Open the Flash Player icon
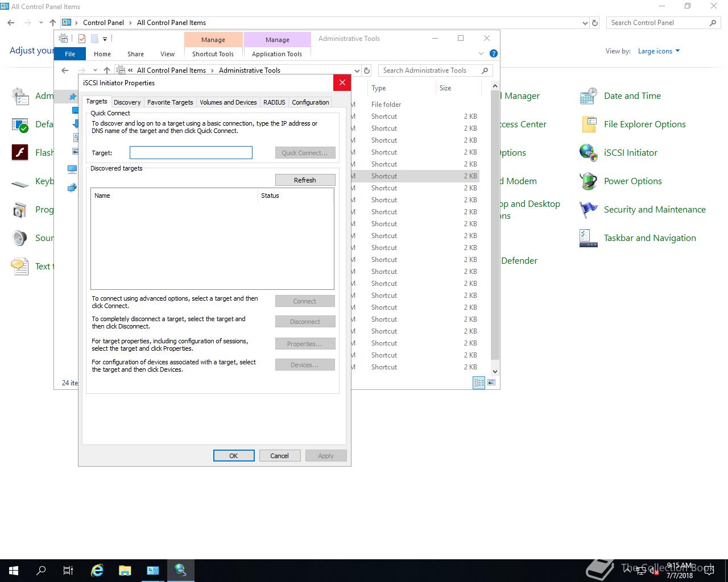Image resolution: width=728 pixels, height=582 pixels. coord(20,153)
